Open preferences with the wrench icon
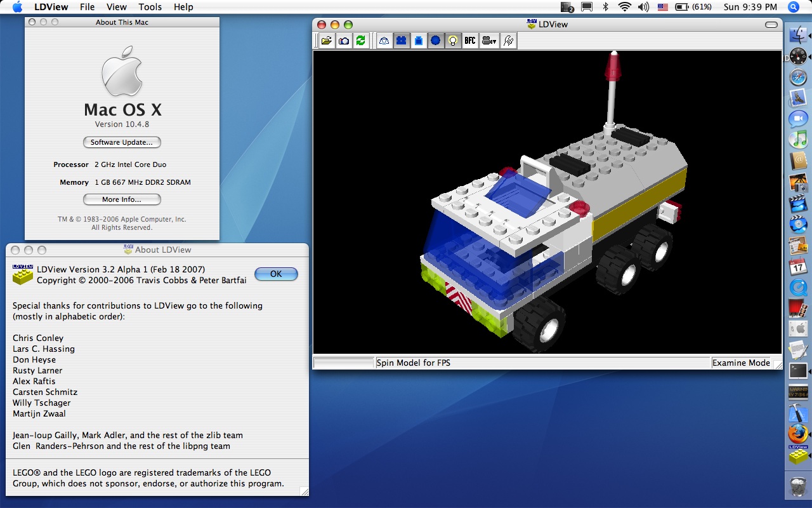Image resolution: width=812 pixels, height=508 pixels. [x=508, y=41]
